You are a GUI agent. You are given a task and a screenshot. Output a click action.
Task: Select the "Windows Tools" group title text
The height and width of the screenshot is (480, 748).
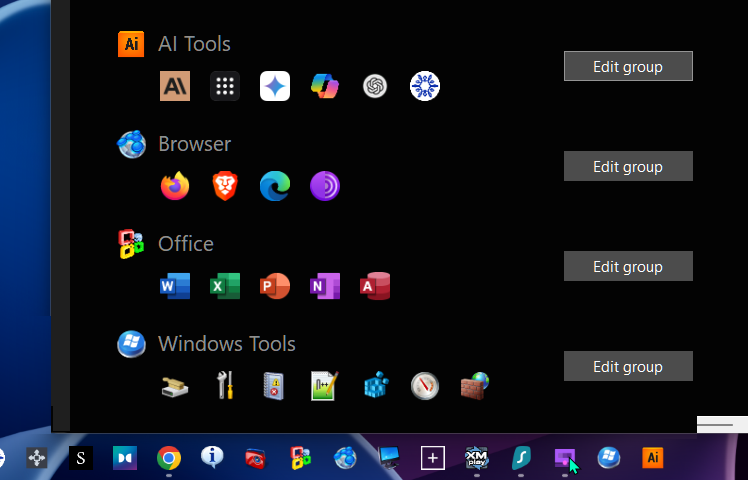[x=227, y=344]
